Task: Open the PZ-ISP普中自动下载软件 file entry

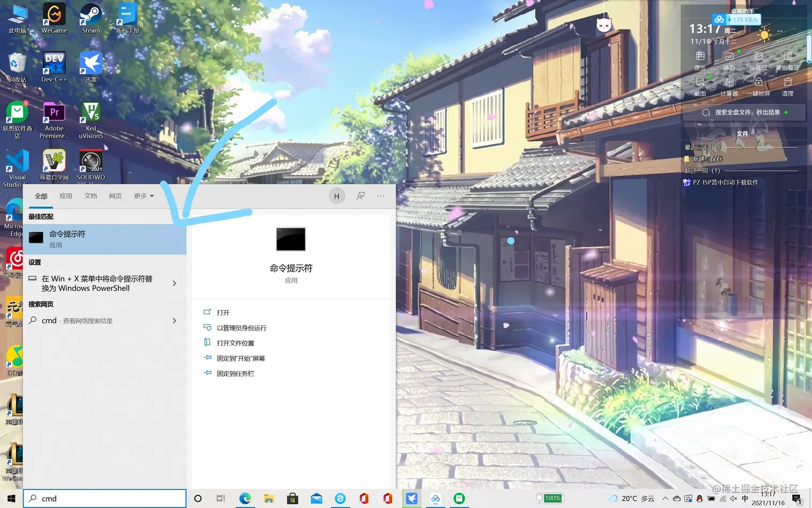Action: point(721,183)
